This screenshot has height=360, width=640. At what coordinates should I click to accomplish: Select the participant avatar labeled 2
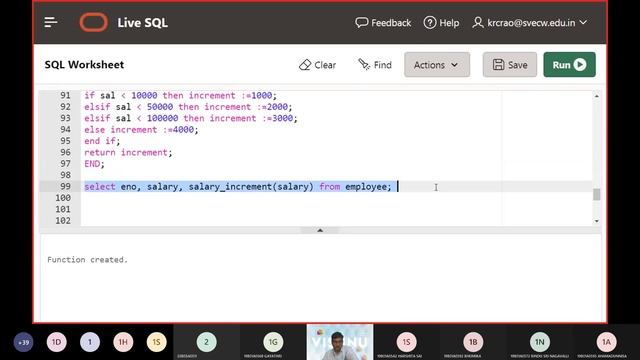207,342
